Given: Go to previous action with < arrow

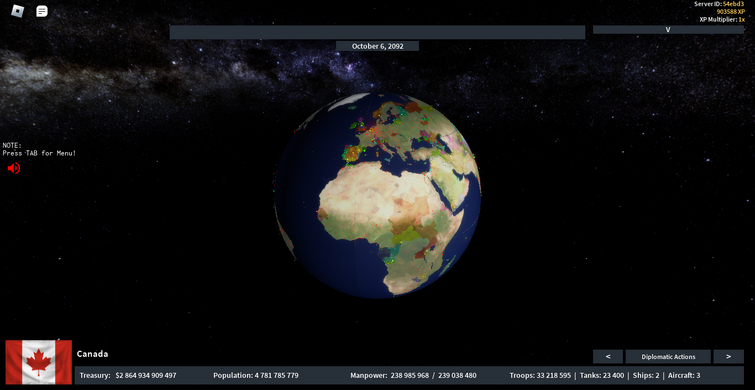Looking at the screenshot, I should pyautogui.click(x=608, y=357).
